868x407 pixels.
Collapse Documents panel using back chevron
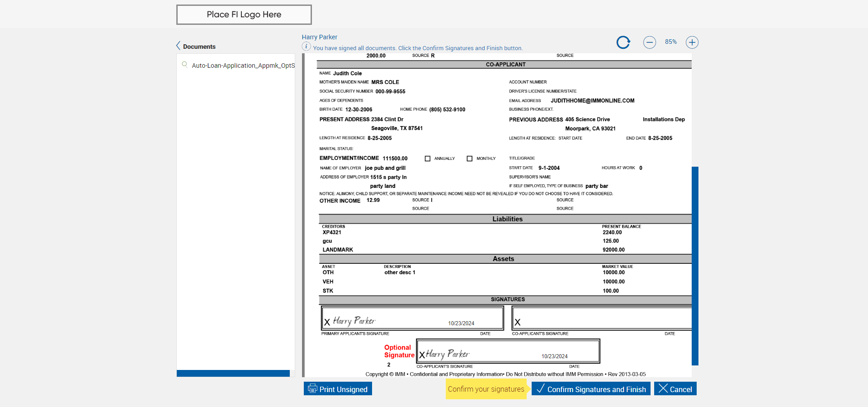pos(179,46)
